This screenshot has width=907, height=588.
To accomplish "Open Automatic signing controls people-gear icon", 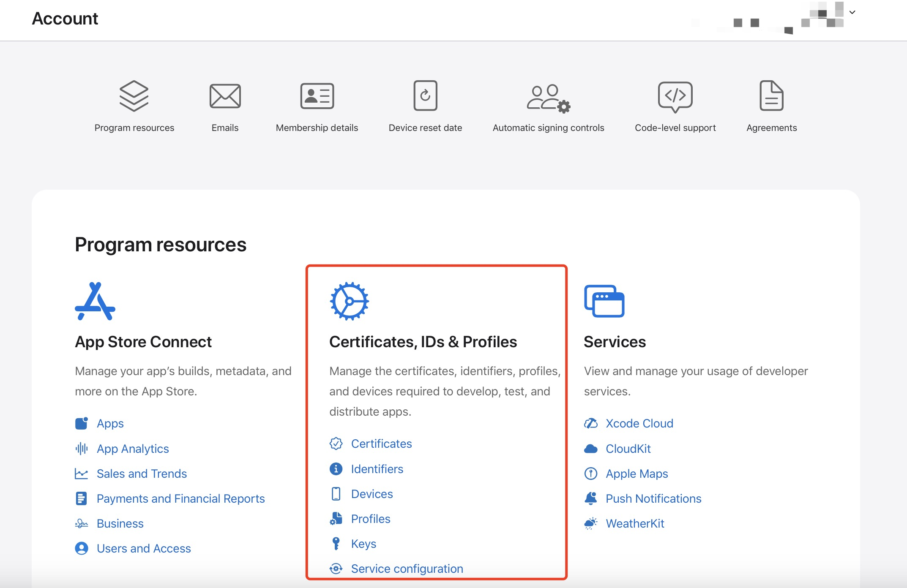I will (548, 98).
